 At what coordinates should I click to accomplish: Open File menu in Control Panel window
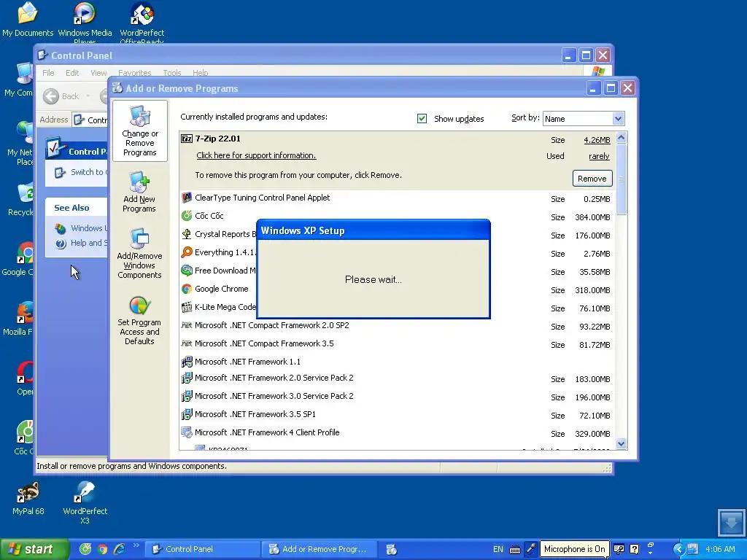point(48,73)
